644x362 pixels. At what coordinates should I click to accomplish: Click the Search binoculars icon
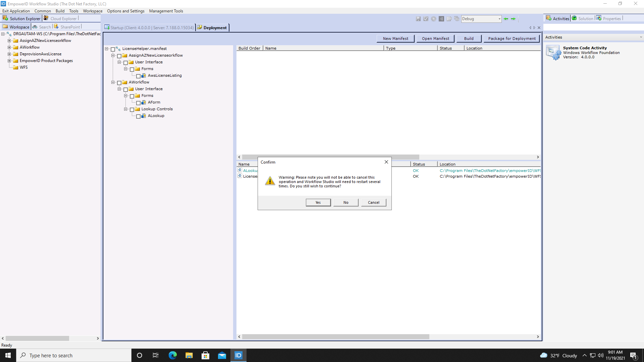click(35, 26)
